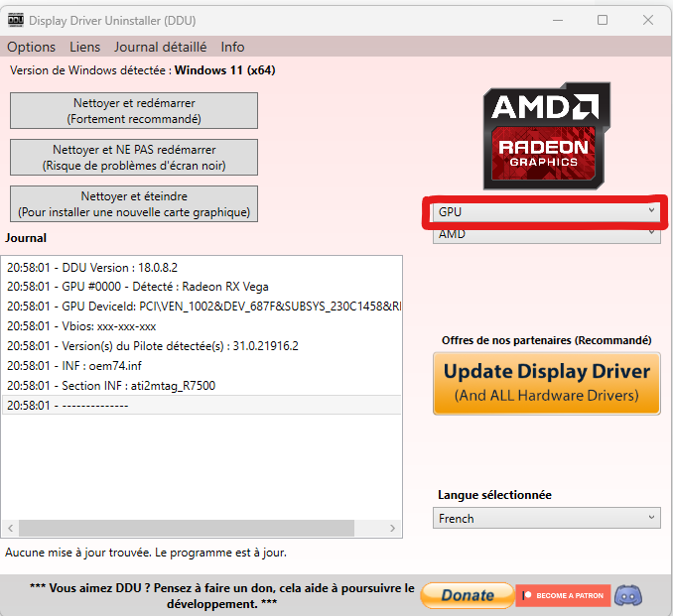This screenshot has width=673, height=616.
Task: Click Nettoyer et NE PAS redémarrer button
Action: [x=134, y=158]
